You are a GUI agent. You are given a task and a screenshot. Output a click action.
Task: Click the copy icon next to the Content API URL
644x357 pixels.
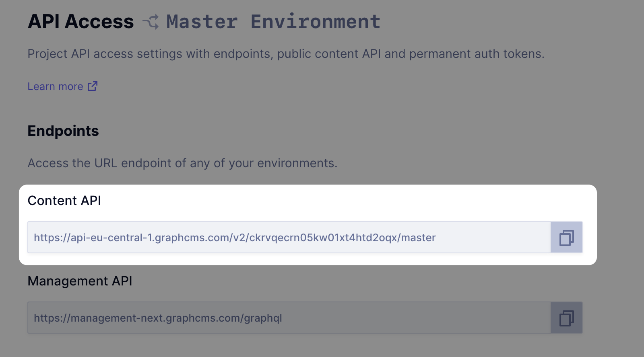tap(566, 237)
